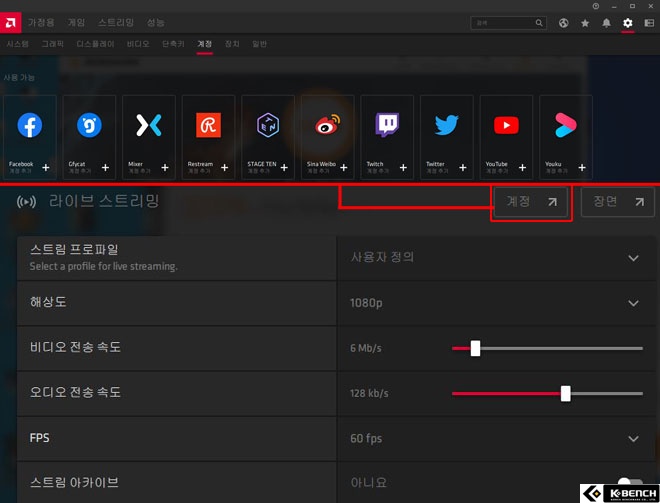The image size is (660, 503).
Task: Select the Restream account icon
Action: 208,125
